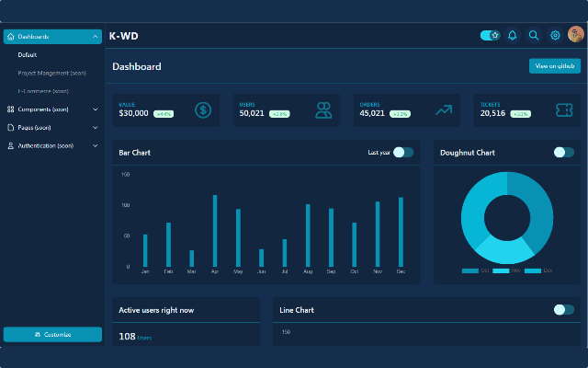The height and width of the screenshot is (368, 588).
Task: Click the Components grid icon in sidebar
Action: click(x=10, y=109)
